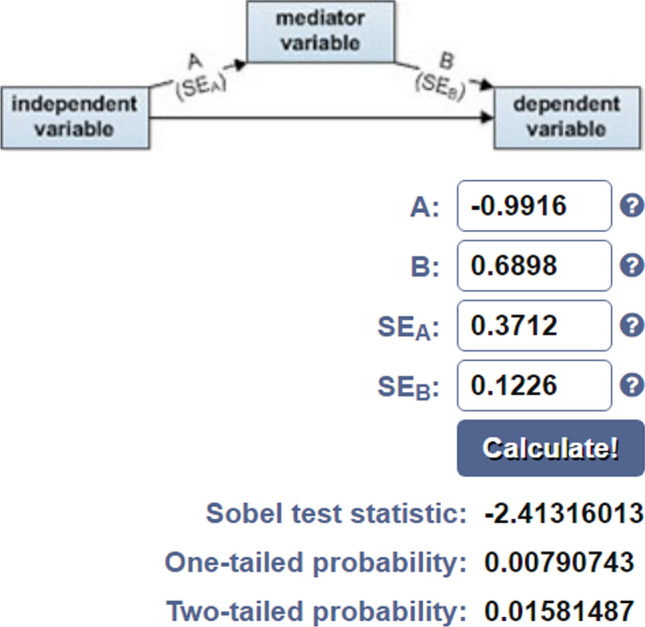Click the two-tailed probability result 0.01581487
Viewport: 645px width, 627px height.
click(x=559, y=607)
